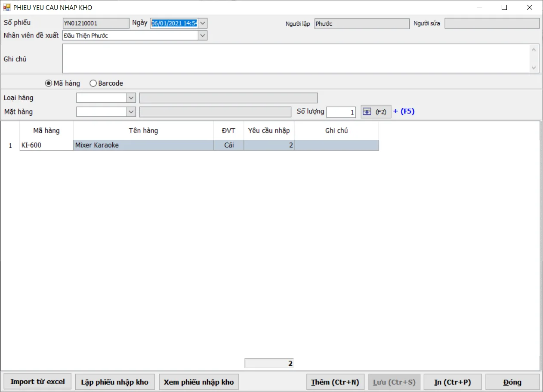This screenshot has height=392, width=543.
Task: Minimize the PHIEU YEU CAU NHAP KHO window
Action: pyautogui.click(x=479, y=7)
